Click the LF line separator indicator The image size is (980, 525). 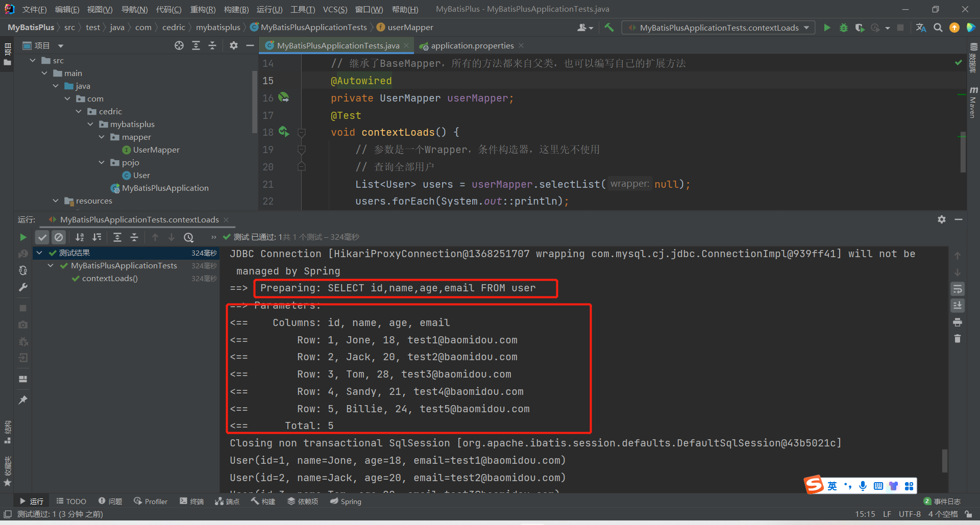[887, 514]
